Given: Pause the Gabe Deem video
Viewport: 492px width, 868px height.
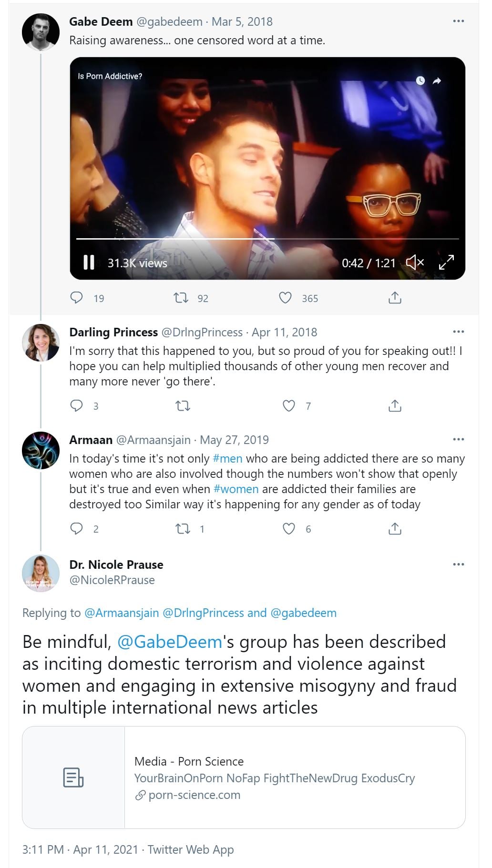Looking at the screenshot, I should click(89, 262).
